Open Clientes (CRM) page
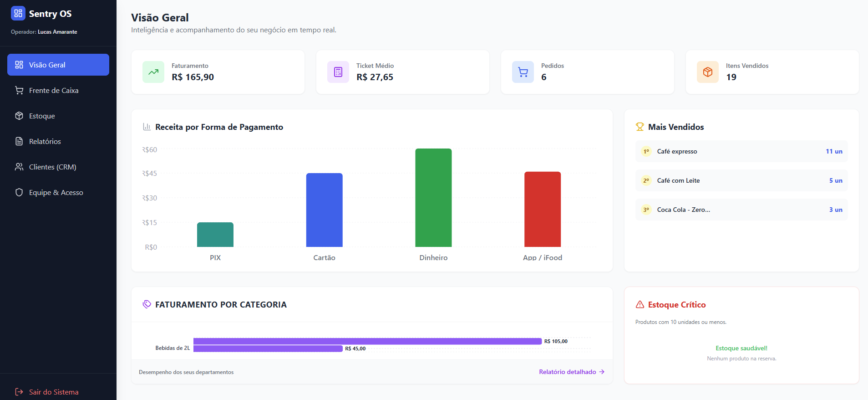Screen dimensions: 868x400 click(x=58, y=167)
